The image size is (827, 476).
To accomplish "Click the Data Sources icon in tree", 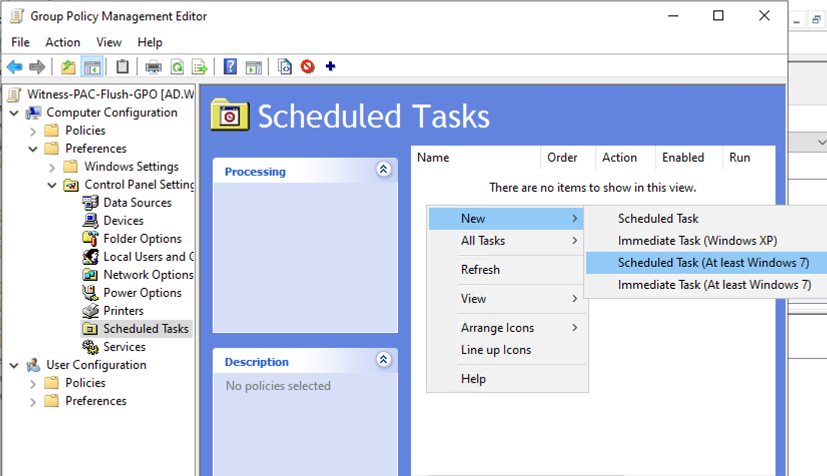I will 90,202.
